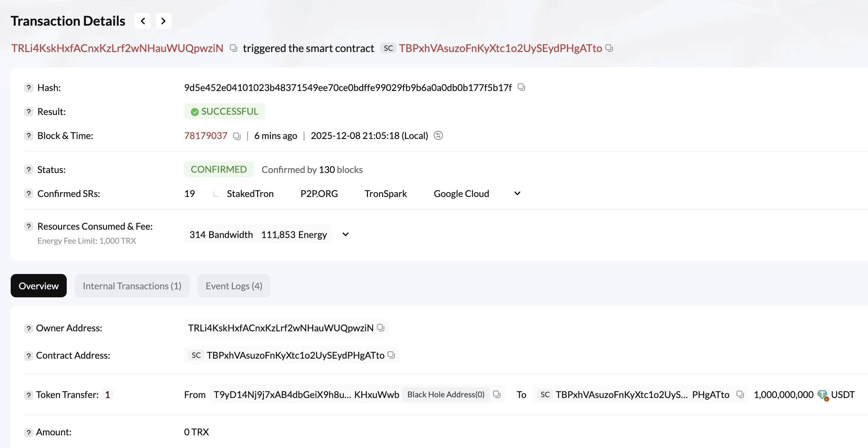Copy token transfer recipient address
This screenshot has height=448, width=868.
point(740,394)
